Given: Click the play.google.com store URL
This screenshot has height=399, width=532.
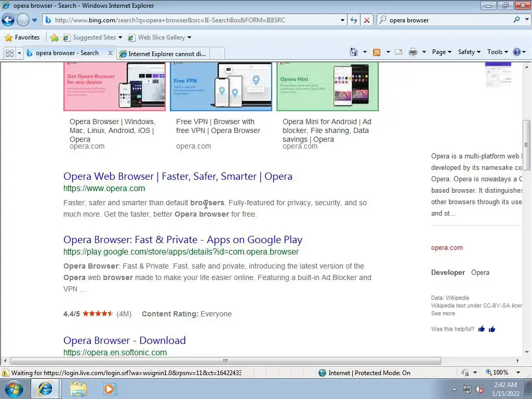Looking at the screenshot, I should pos(181,252).
